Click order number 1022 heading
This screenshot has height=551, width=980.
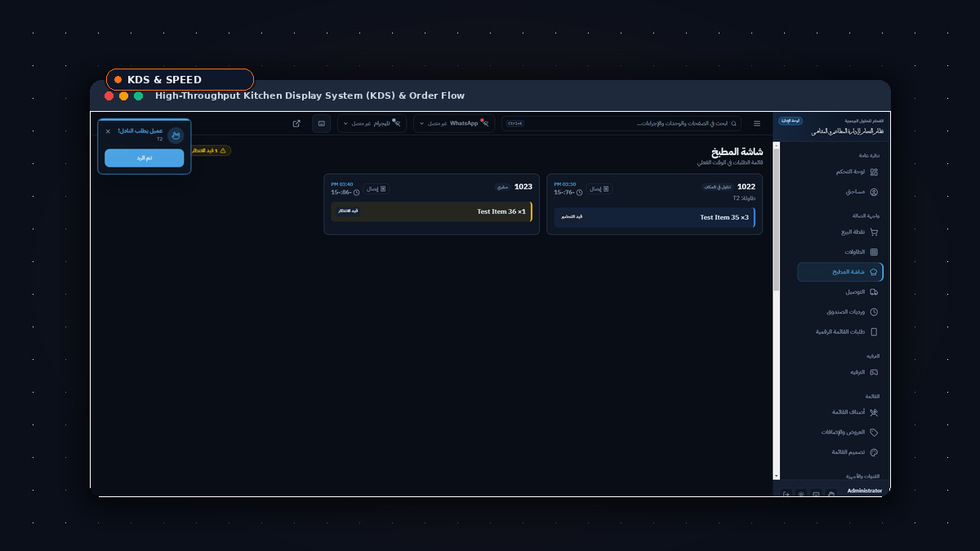point(746,187)
